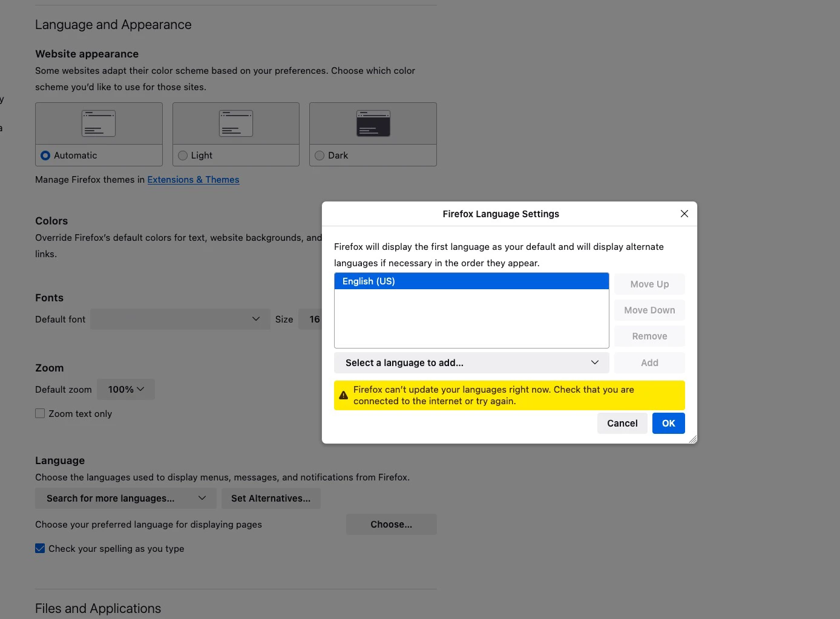Image resolution: width=840 pixels, height=619 pixels.
Task: Click the Files and Applications heading
Action: [x=98, y=608]
